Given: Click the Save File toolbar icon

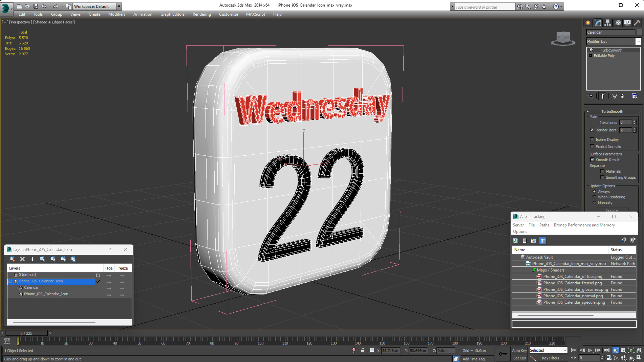Looking at the screenshot, I should (x=36, y=6).
